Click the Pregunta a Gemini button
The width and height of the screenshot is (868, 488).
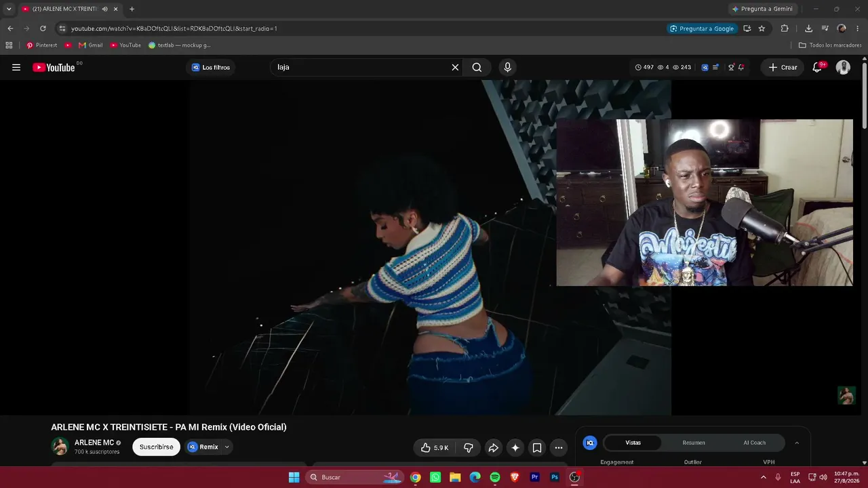pyautogui.click(x=762, y=9)
